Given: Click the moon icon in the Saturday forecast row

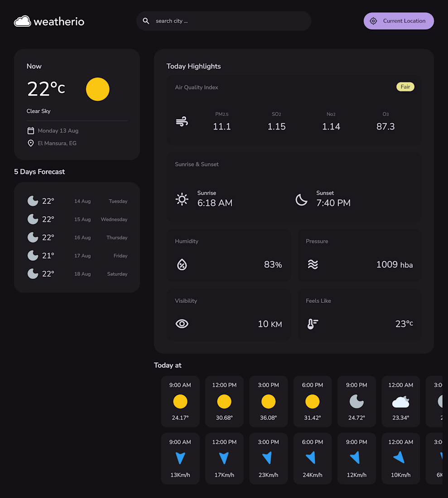Looking at the screenshot, I should tap(33, 273).
